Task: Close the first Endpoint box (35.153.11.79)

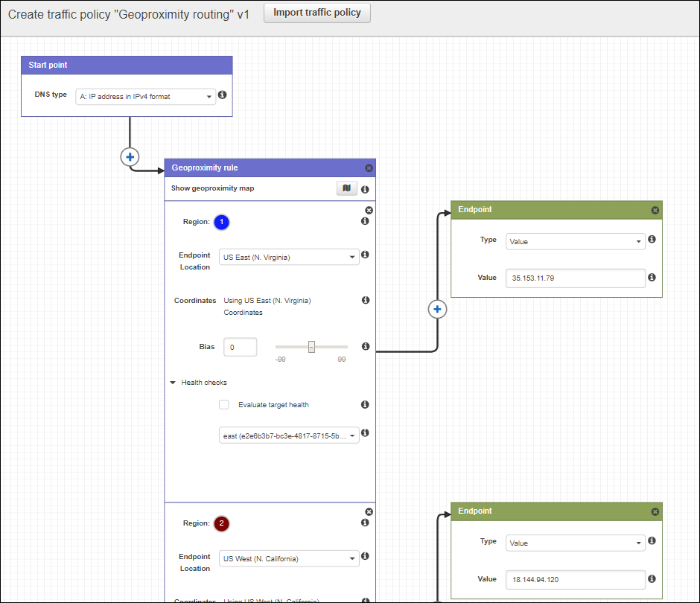Action: 655,210
